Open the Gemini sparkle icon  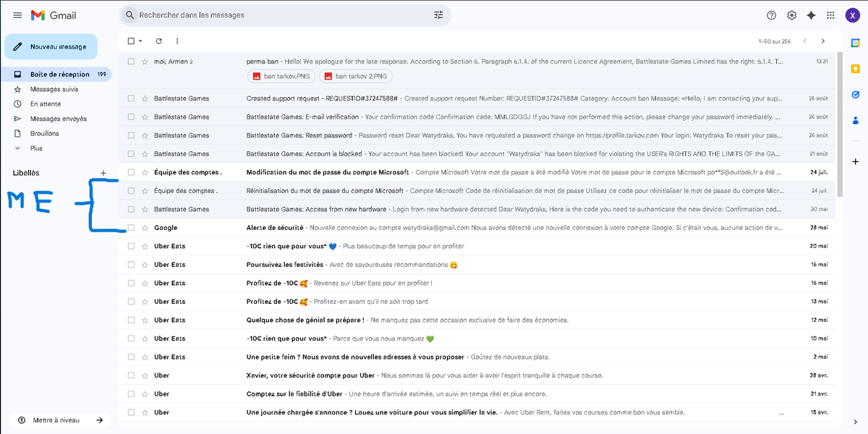(811, 15)
